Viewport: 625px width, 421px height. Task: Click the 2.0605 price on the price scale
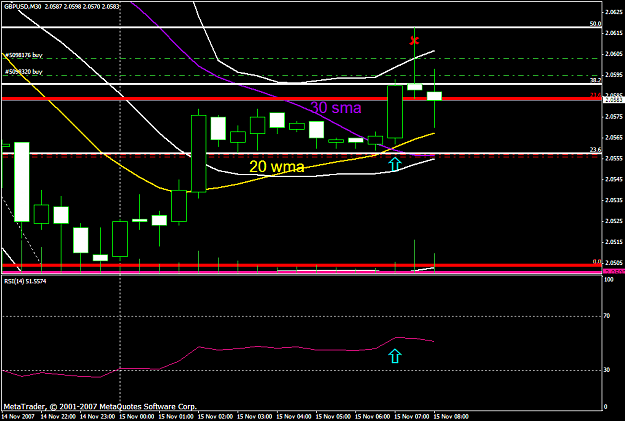[x=612, y=54]
